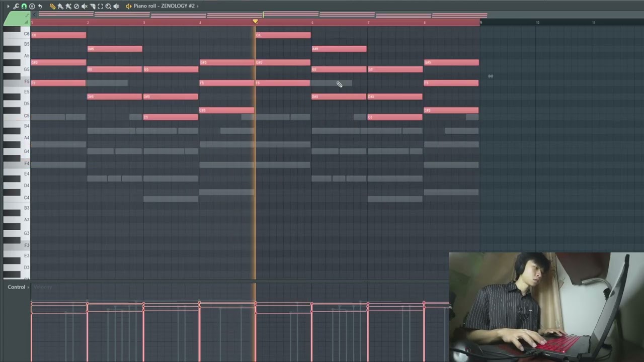Click the C4 piano key
644x362 pixels.
[16, 198]
